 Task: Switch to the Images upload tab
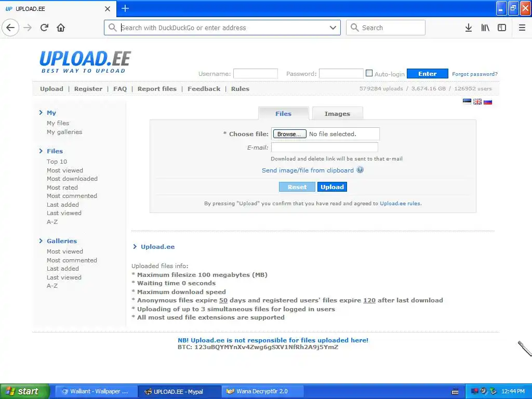337,114
